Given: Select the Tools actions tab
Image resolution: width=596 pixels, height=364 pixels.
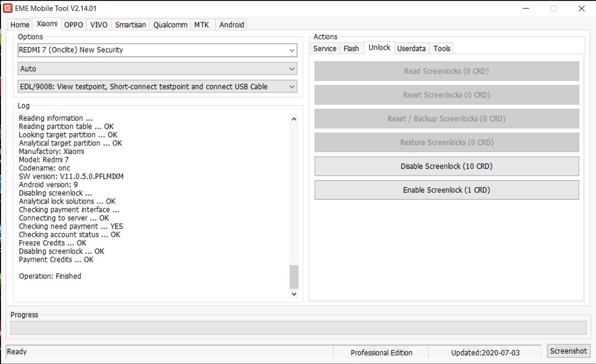Looking at the screenshot, I should click(441, 49).
